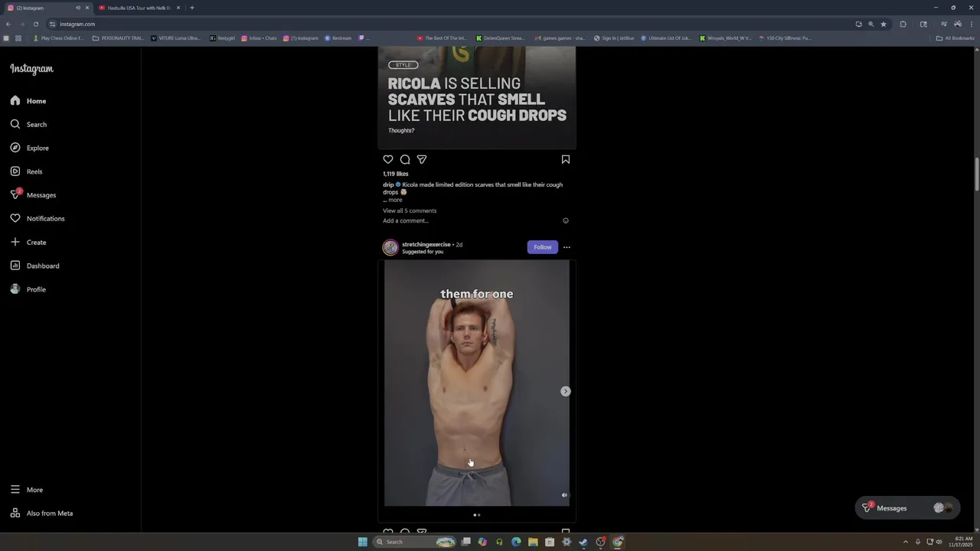Follow the stretchingexercise account

(x=543, y=247)
